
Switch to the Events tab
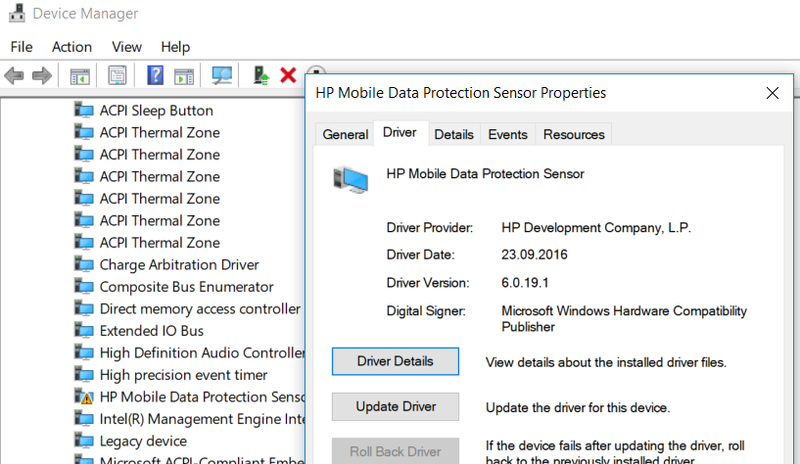click(508, 134)
